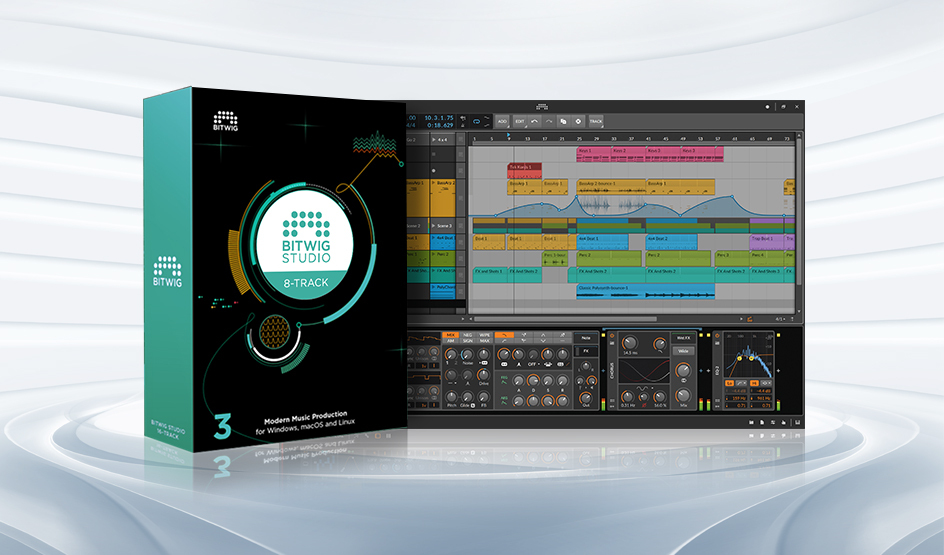Click the duplicate icon in toolbar
944x555 pixels.
pos(564,122)
